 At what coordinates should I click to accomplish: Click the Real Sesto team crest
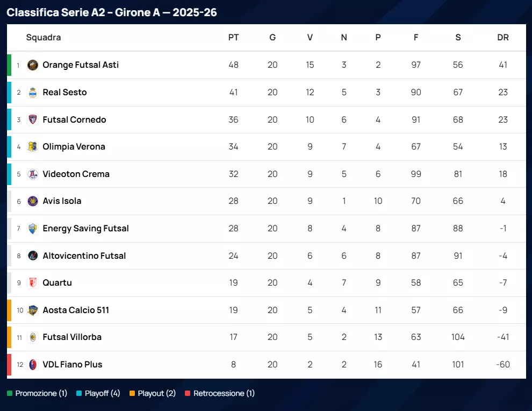(x=33, y=93)
